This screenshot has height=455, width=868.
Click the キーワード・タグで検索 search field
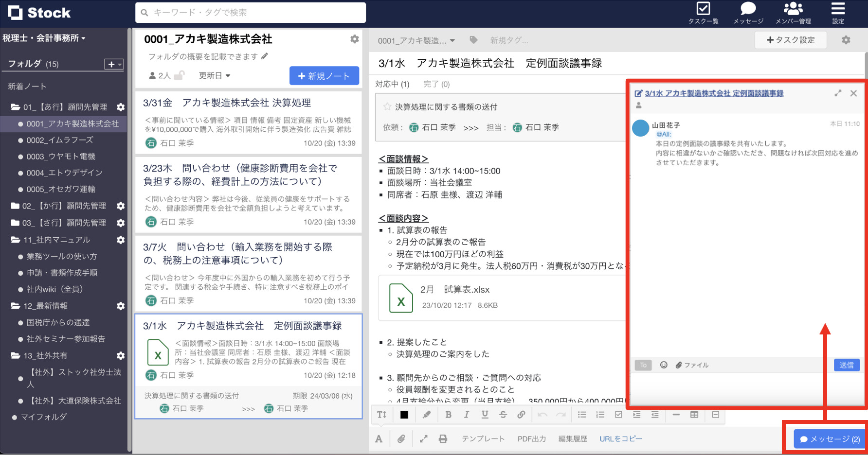[250, 12]
